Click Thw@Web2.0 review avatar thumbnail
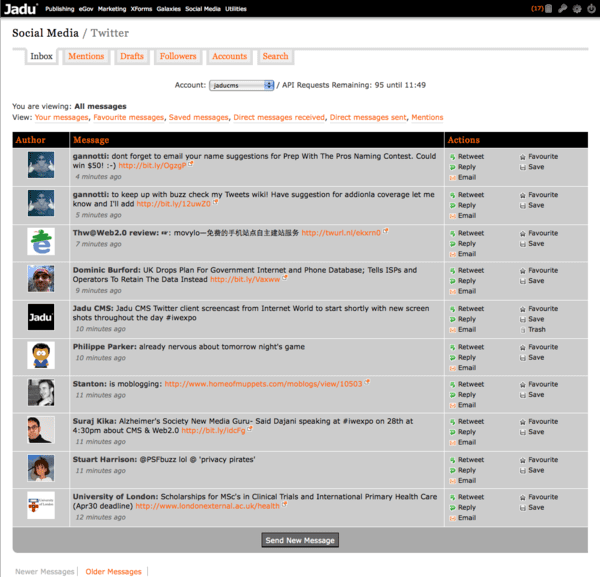600x577 pixels. click(41, 241)
